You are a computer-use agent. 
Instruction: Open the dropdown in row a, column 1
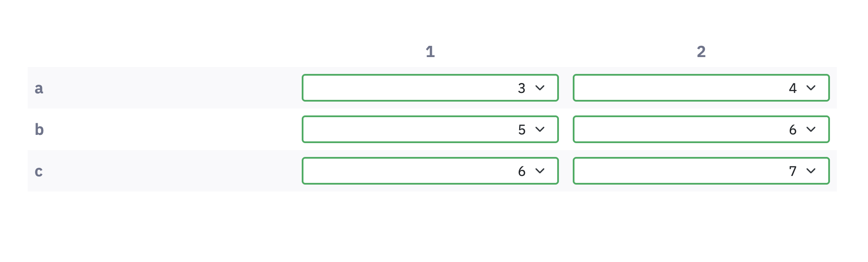click(x=430, y=88)
